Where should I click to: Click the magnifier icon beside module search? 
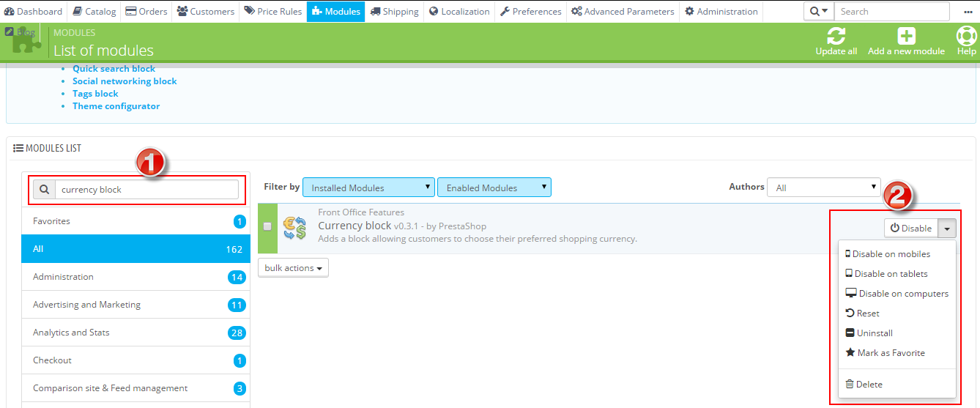pyautogui.click(x=45, y=190)
